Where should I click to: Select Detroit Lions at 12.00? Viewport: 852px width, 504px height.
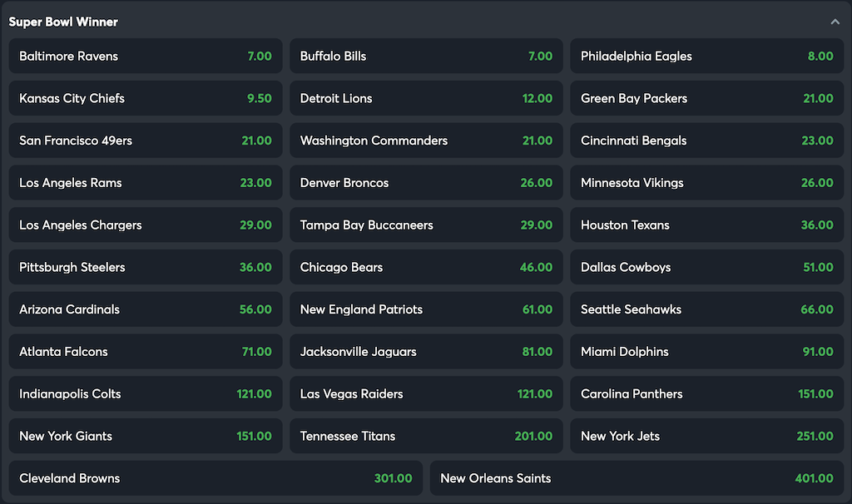tap(426, 98)
